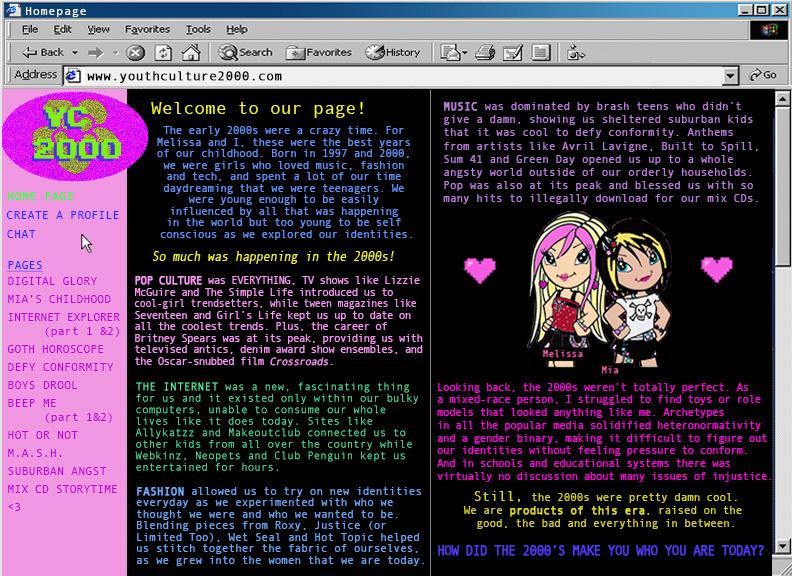Click the <3 link in sidebar

click(x=14, y=506)
